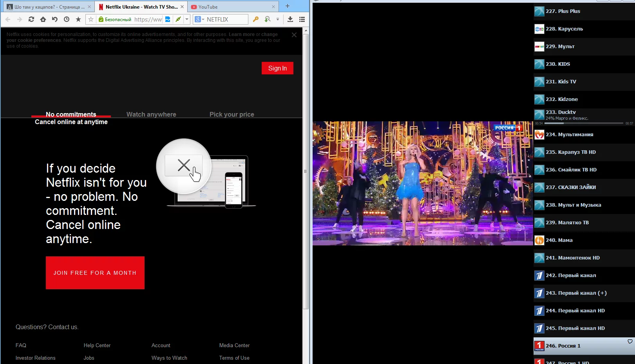
Task: Open the Terms of Use link
Action: pyautogui.click(x=234, y=358)
